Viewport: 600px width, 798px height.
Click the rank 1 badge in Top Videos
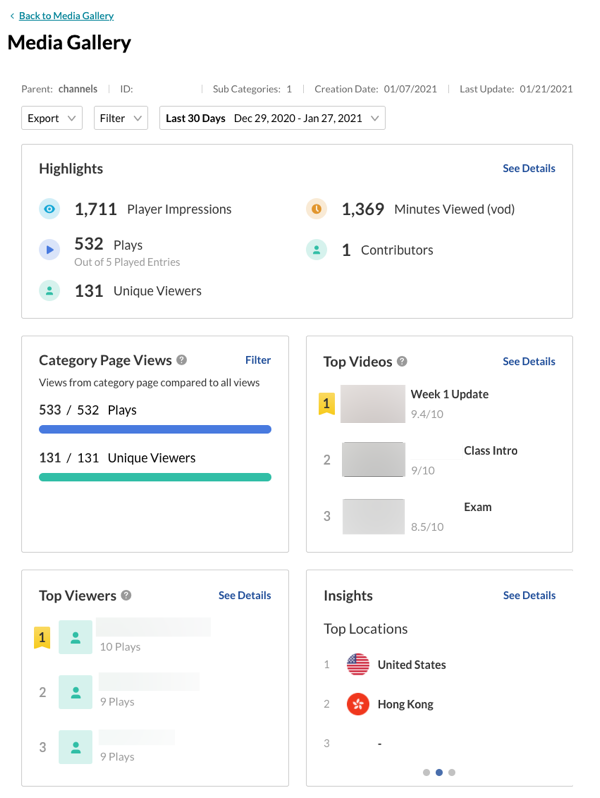tap(326, 404)
